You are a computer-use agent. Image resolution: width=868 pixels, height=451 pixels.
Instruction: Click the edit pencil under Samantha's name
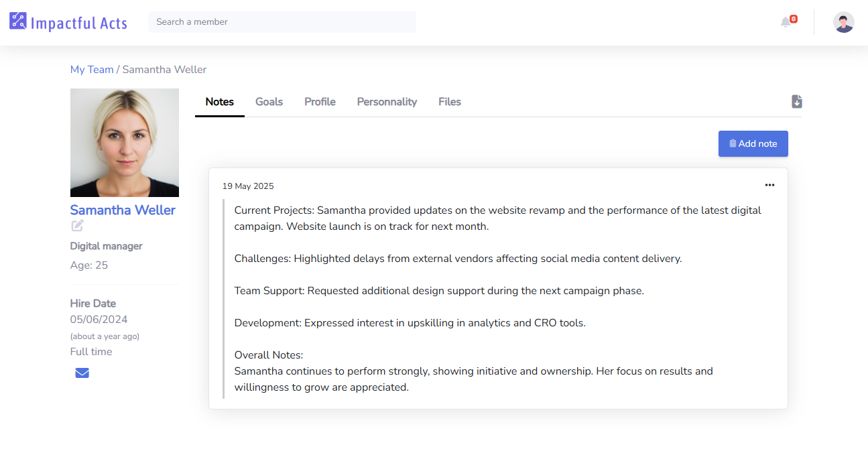pos(78,226)
